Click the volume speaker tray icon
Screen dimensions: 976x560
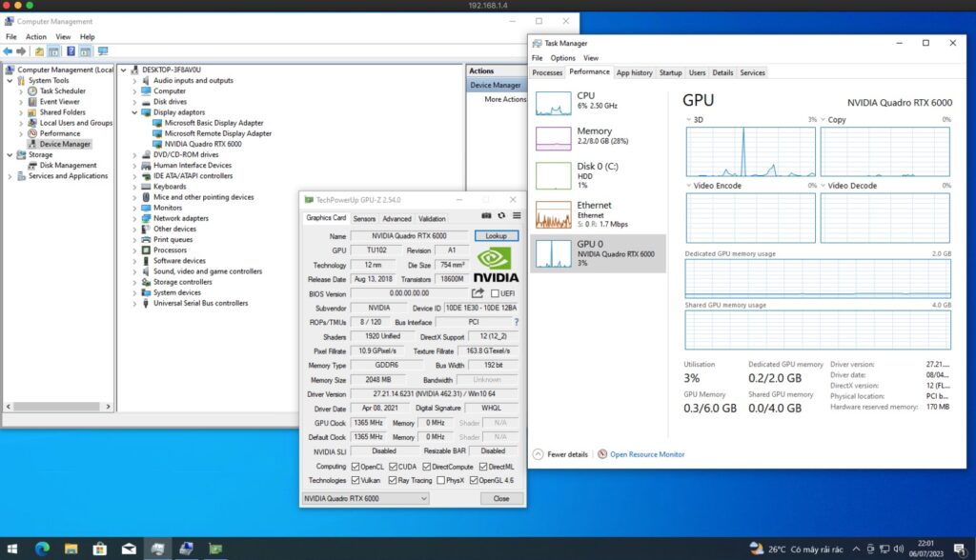(898, 549)
